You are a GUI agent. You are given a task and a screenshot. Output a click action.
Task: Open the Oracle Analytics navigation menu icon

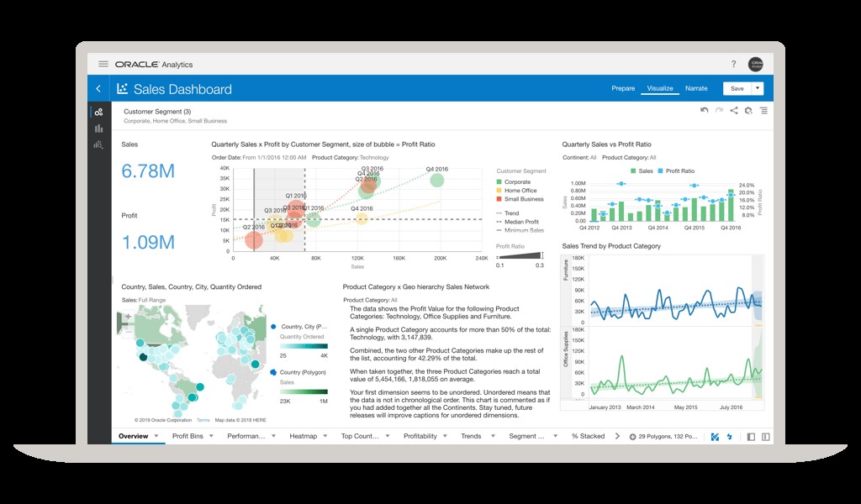[103, 65]
